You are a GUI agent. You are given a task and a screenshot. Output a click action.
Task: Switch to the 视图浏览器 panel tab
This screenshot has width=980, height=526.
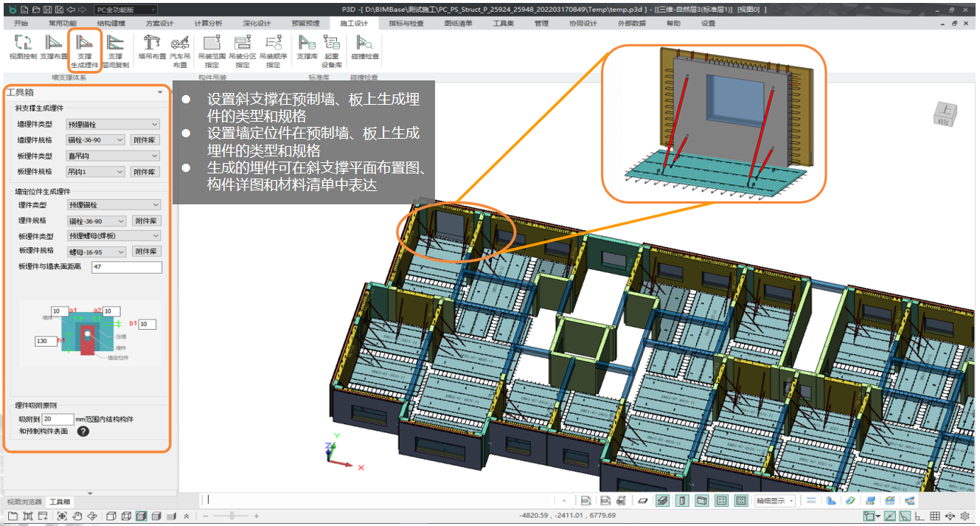point(26,502)
